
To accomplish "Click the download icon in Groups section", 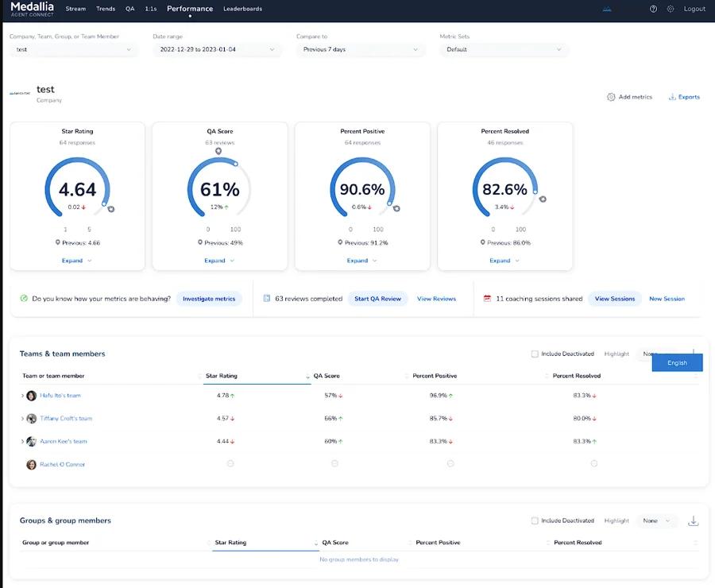I will pos(693,520).
